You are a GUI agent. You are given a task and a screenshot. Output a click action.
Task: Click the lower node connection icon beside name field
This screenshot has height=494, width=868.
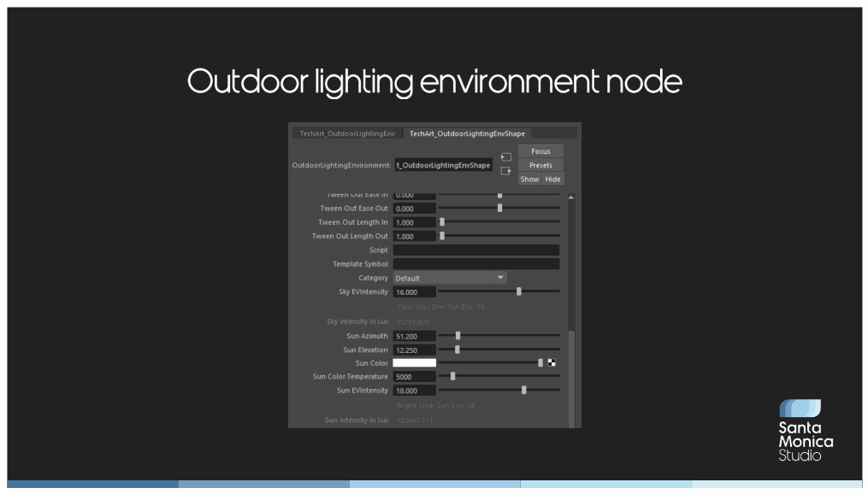coord(506,171)
